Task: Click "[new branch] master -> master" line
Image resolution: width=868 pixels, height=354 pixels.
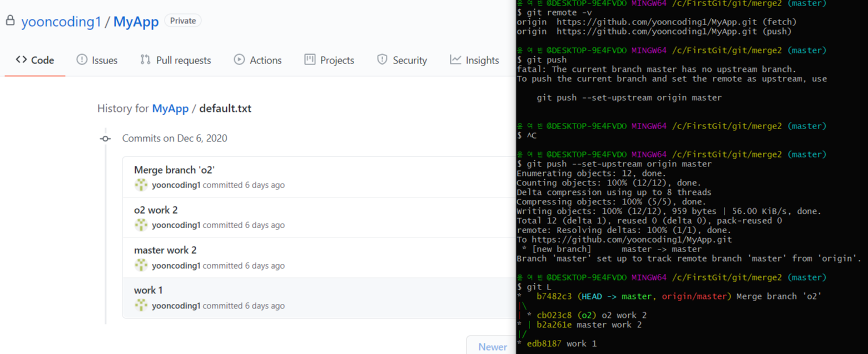Action: coord(612,249)
